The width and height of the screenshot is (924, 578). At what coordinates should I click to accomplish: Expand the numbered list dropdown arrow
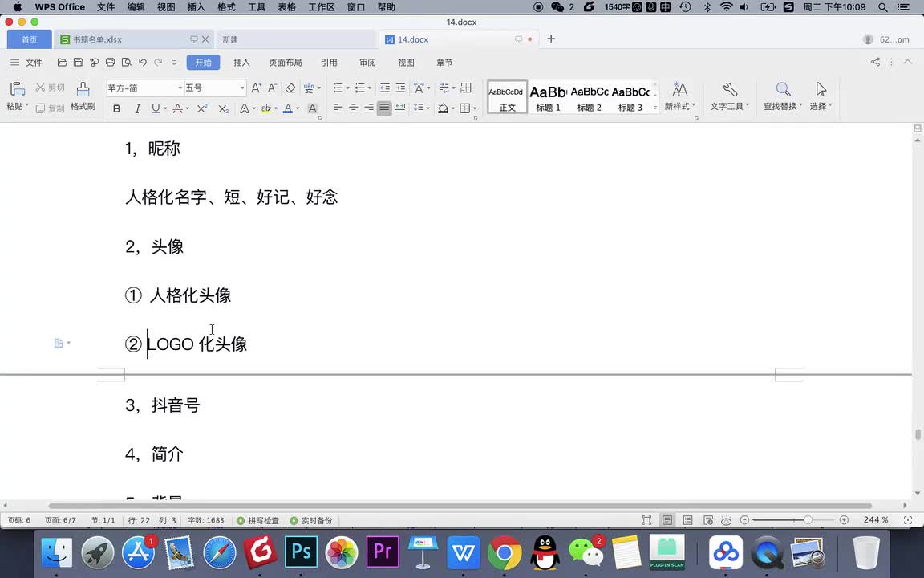pyautogui.click(x=370, y=88)
